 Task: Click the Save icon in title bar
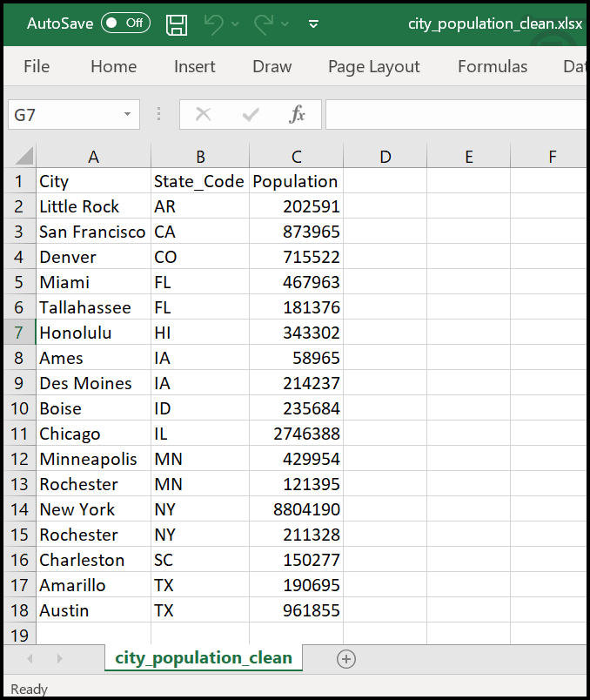(x=177, y=24)
